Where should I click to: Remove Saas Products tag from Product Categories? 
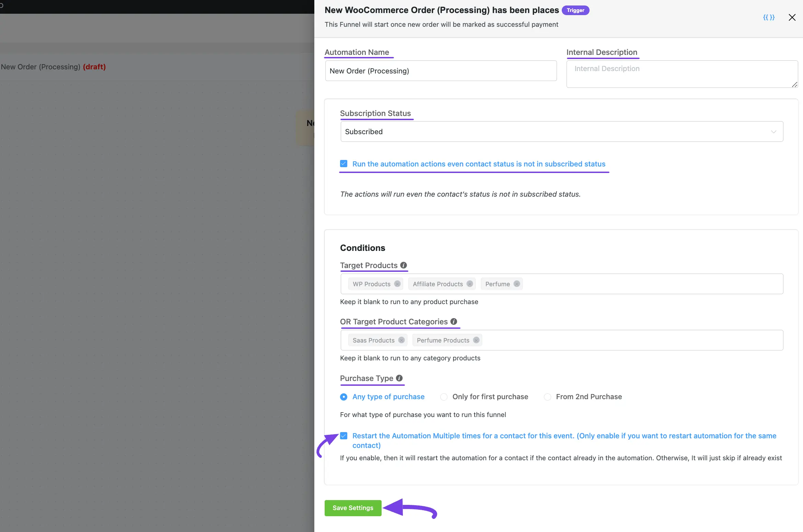(401, 340)
